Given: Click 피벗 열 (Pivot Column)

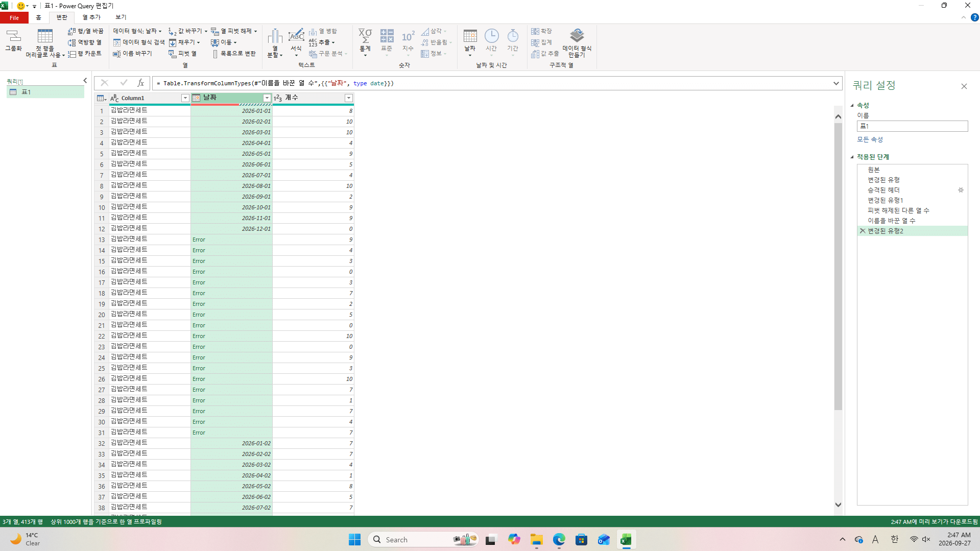Looking at the screenshot, I should click(182, 54).
